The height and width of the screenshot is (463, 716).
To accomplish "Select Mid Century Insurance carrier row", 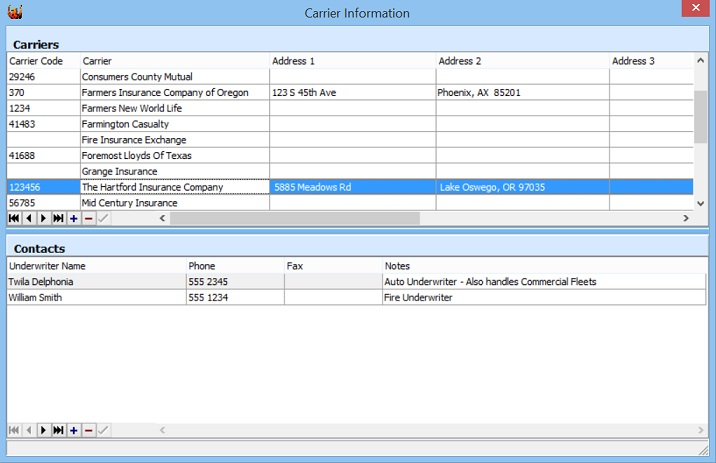I will pos(350,203).
